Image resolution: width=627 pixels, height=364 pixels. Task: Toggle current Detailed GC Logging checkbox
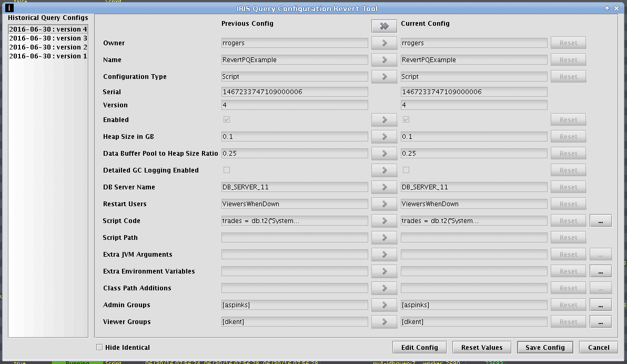(x=406, y=170)
